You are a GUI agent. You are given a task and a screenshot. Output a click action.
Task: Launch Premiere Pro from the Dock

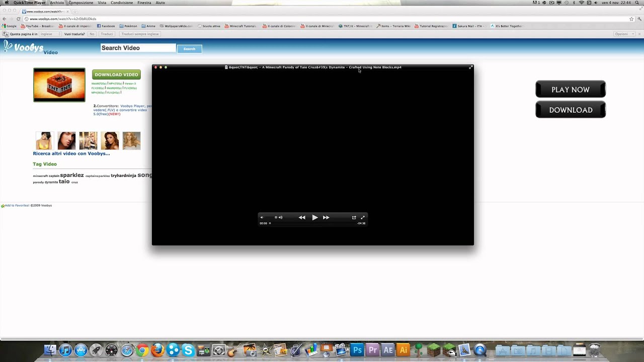[373, 350]
